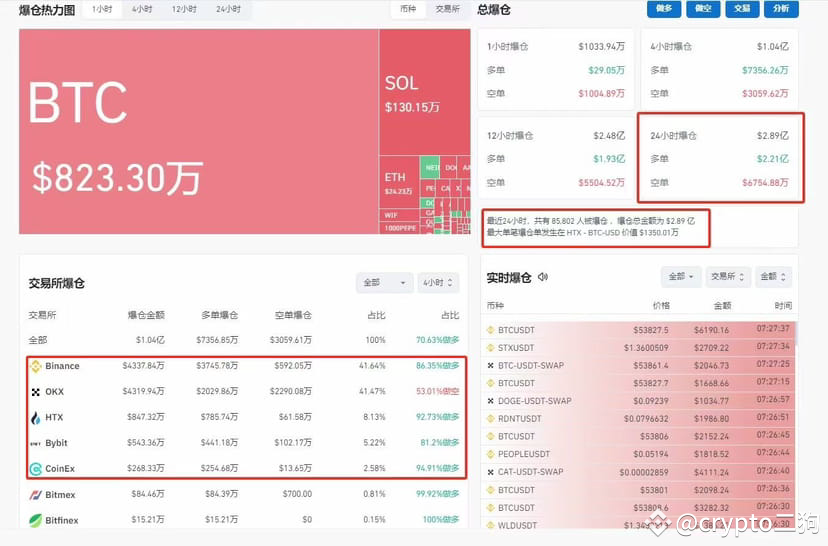Open the 4小时 dropdown in 交易所爆仓
Viewport: 828px width, 546px height.
coord(438,283)
